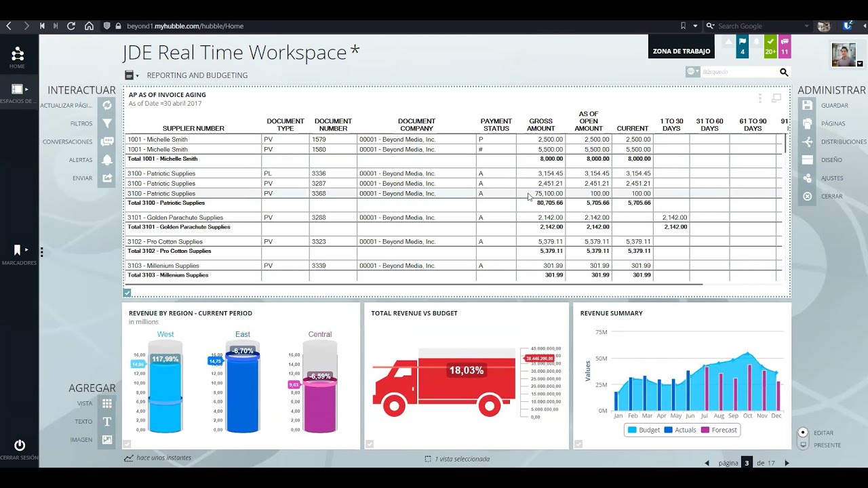
Task: Go to next page arrow
Action: [787, 463]
